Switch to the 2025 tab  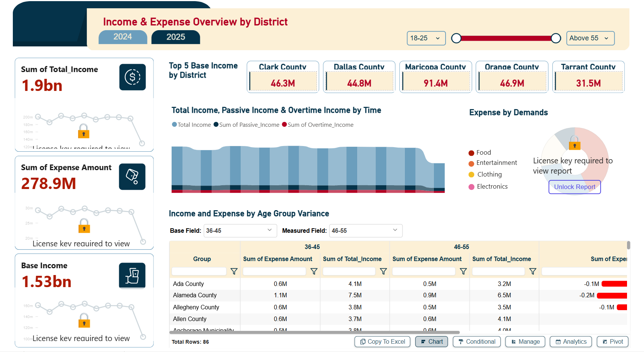coord(176,37)
